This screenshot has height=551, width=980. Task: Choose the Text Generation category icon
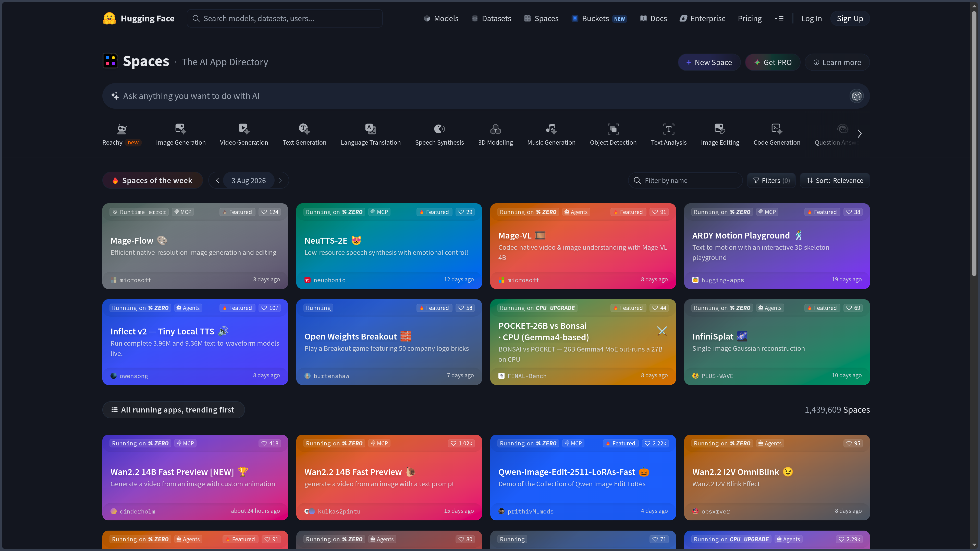coord(304,129)
